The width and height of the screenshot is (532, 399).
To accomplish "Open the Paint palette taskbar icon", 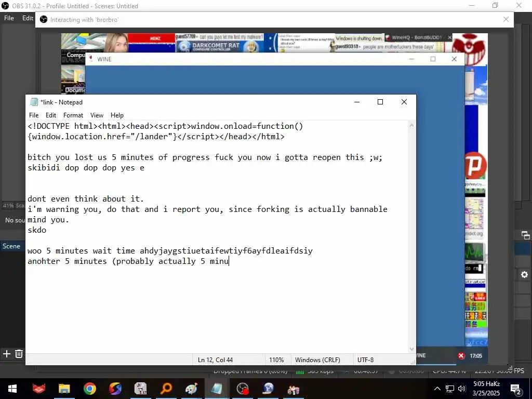I will [x=192, y=389].
